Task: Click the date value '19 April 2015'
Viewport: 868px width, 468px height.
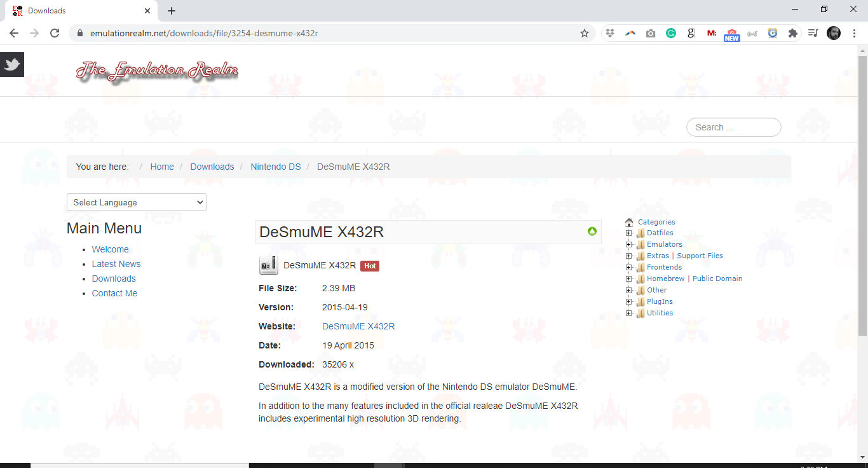Action: click(x=348, y=345)
